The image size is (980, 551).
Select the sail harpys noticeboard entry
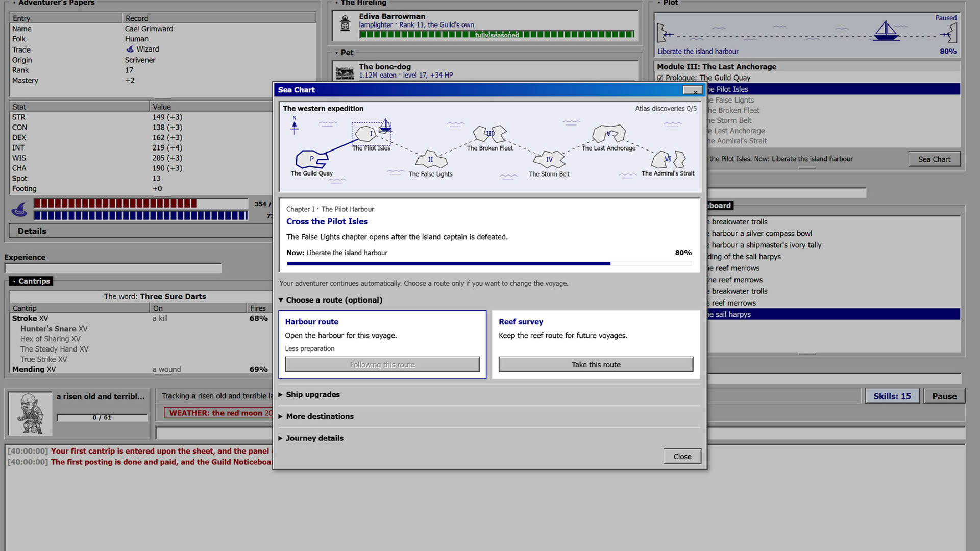click(834, 314)
